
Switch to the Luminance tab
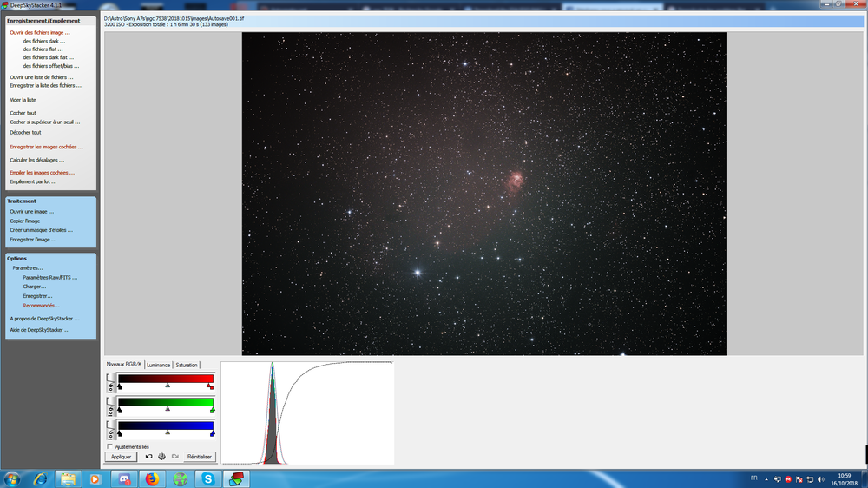pos(158,365)
